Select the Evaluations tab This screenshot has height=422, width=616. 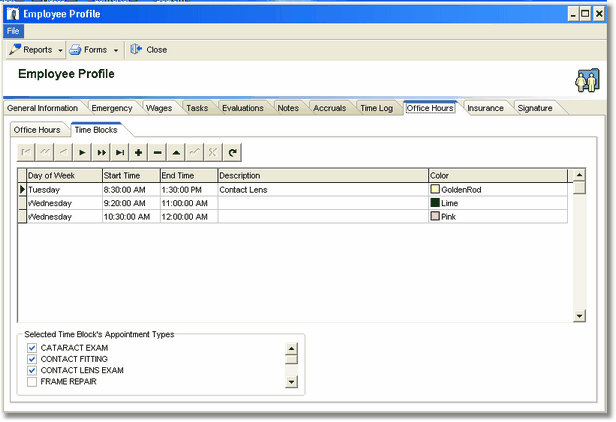(243, 108)
